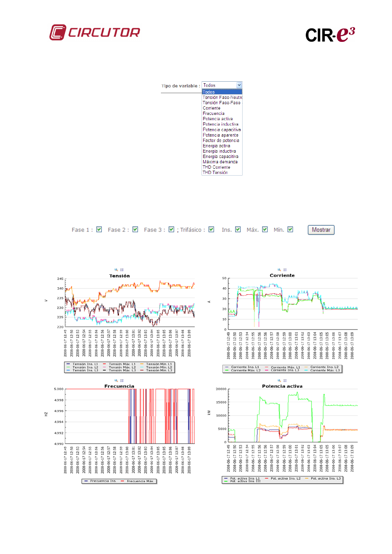The width and height of the screenshot is (392, 554).
Task: Click the 'Tipo de variable :' label
Action: (x=181, y=86)
